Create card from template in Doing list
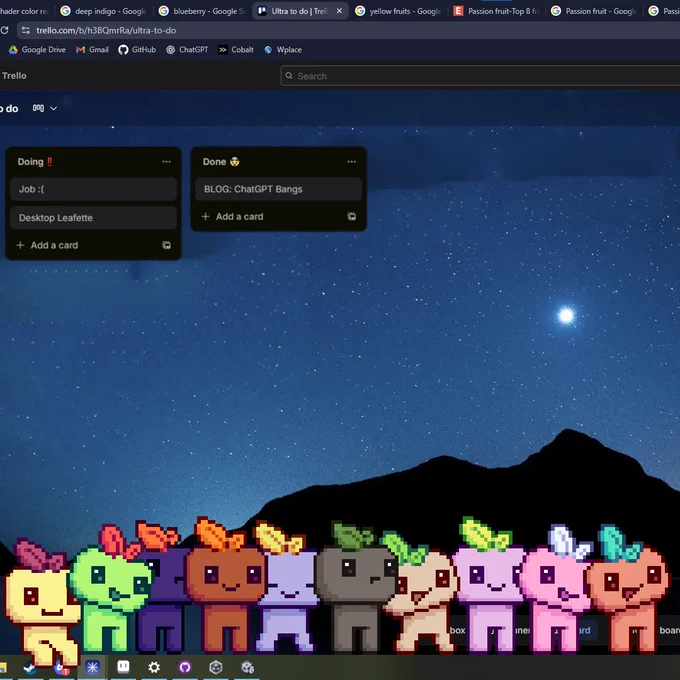The image size is (680, 680). 166,245
